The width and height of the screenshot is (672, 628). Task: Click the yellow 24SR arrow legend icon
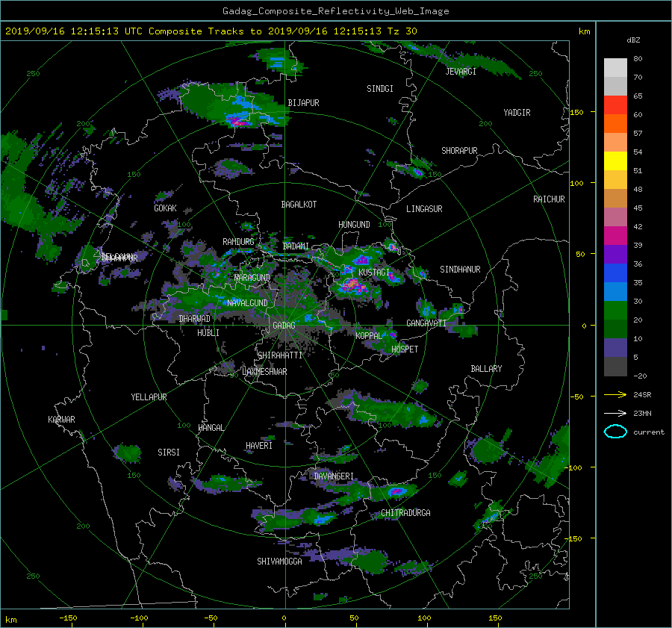(615, 394)
